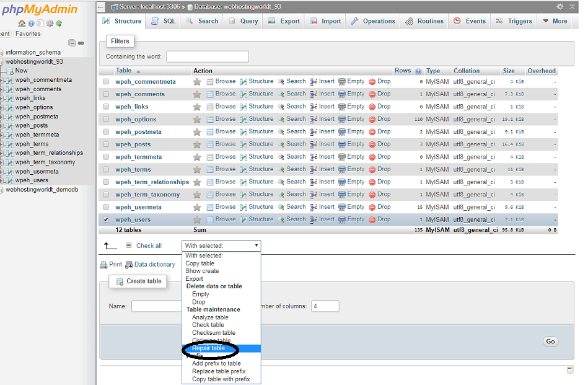Image resolution: width=588 pixels, height=385 pixels.
Task: Uncheck the wpeh_users row checkbox
Action: (106, 219)
